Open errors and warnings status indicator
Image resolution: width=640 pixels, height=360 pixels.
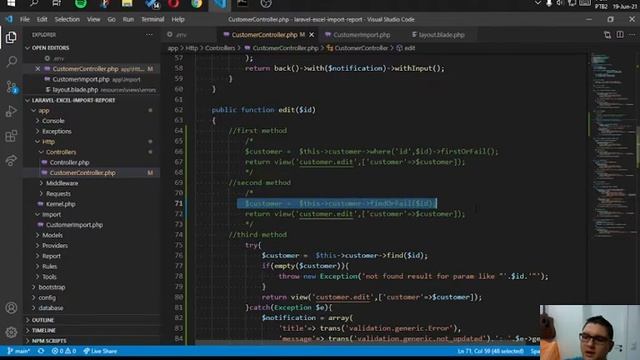[64, 351]
